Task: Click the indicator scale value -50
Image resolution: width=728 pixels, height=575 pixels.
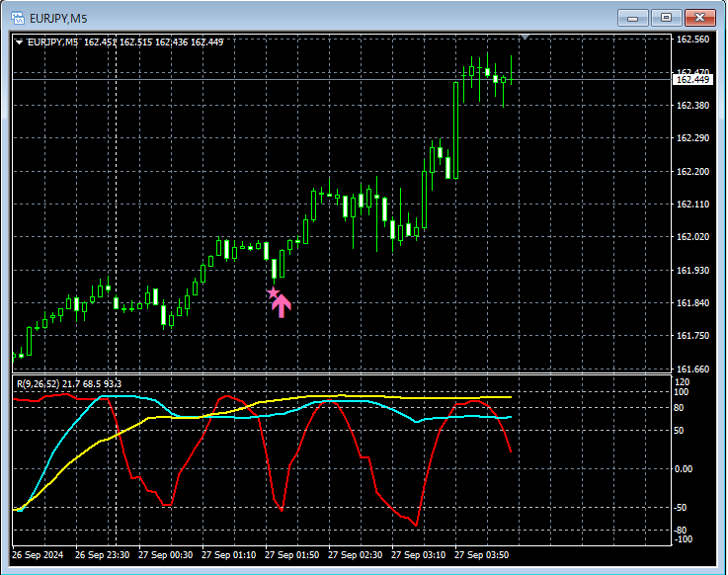Action: click(x=681, y=508)
